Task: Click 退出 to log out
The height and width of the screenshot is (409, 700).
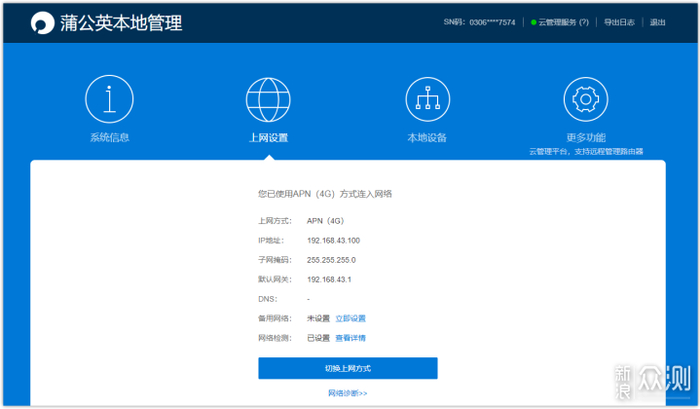Action: [x=657, y=22]
